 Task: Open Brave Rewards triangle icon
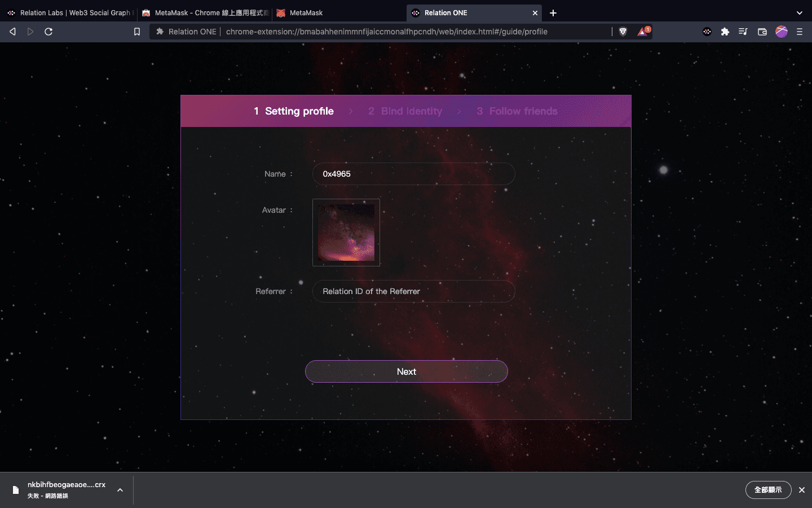coord(643,31)
